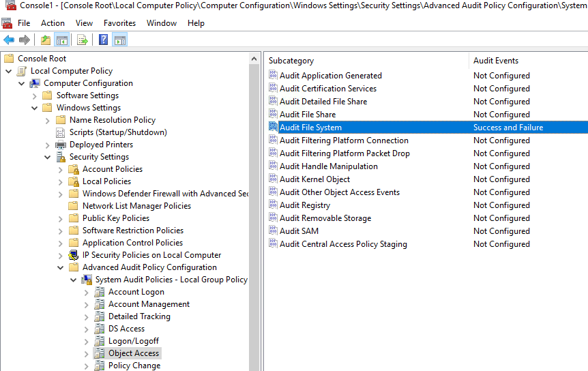Image resolution: width=588 pixels, height=371 pixels.
Task: Open the Action menu
Action: pyautogui.click(x=53, y=23)
